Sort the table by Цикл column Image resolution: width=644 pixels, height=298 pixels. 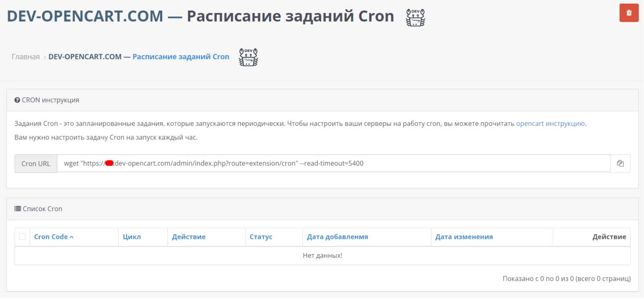(x=132, y=237)
